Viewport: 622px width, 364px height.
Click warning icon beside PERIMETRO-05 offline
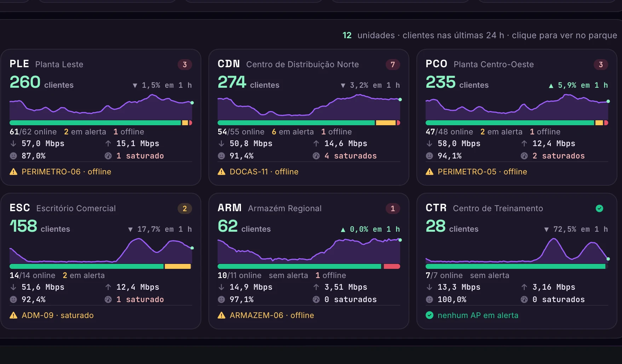pyautogui.click(x=430, y=172)
